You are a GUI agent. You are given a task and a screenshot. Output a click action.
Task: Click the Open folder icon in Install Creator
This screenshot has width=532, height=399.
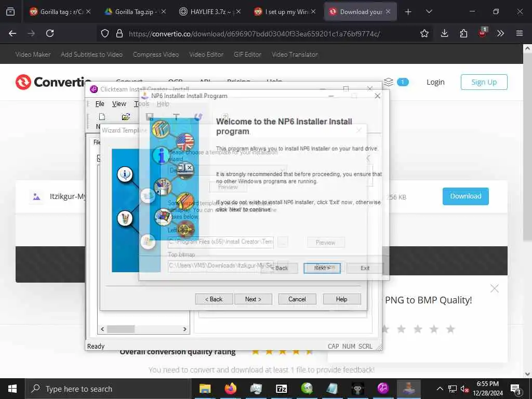pos(126,117)
